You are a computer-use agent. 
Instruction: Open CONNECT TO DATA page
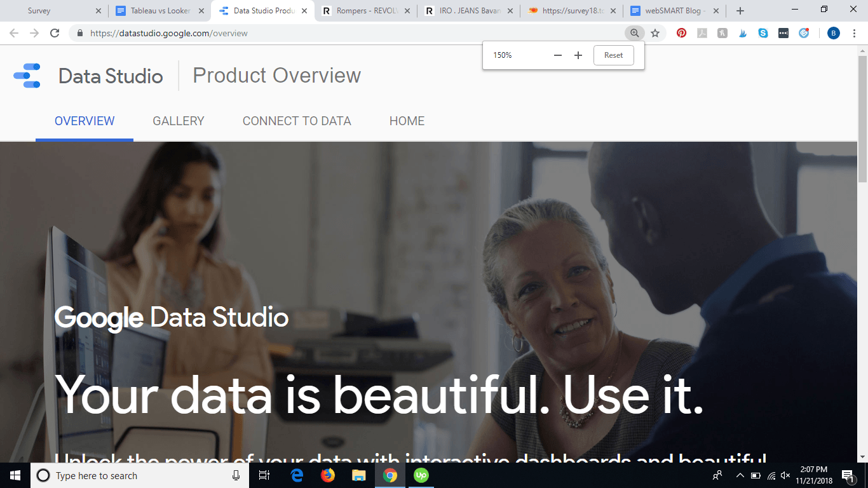[297, 121]
